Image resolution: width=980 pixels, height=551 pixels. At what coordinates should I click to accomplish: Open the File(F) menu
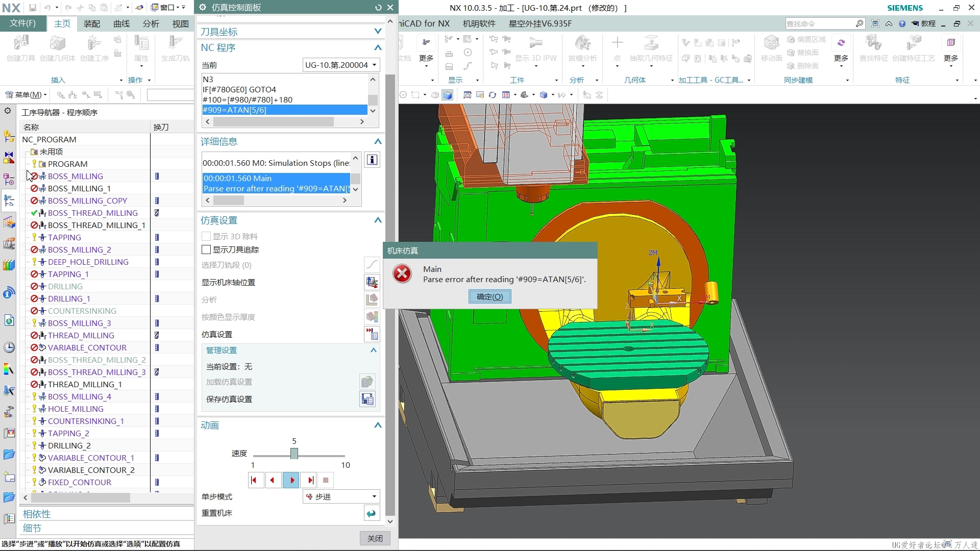coord(23,23)
